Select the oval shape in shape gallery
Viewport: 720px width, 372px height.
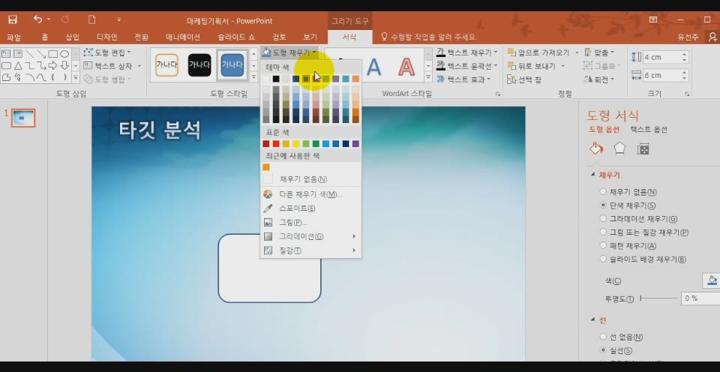click(x=65, y=54)
